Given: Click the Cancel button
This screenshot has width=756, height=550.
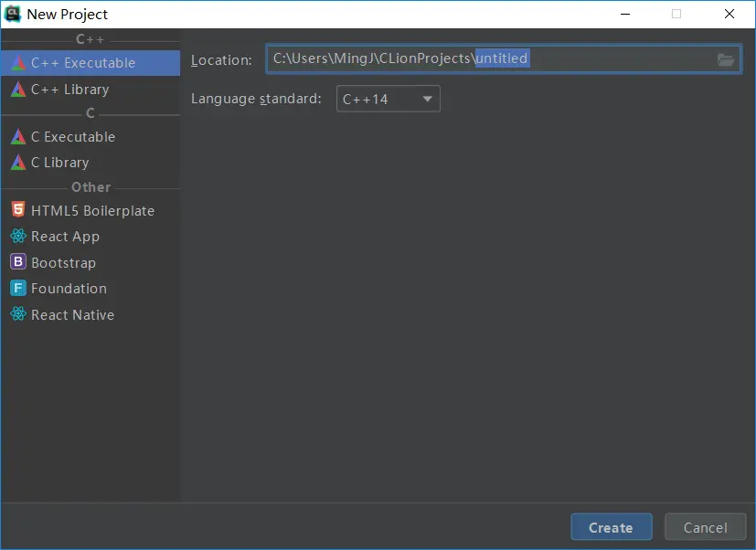Looking at the screenshot, I should (706, 527).
